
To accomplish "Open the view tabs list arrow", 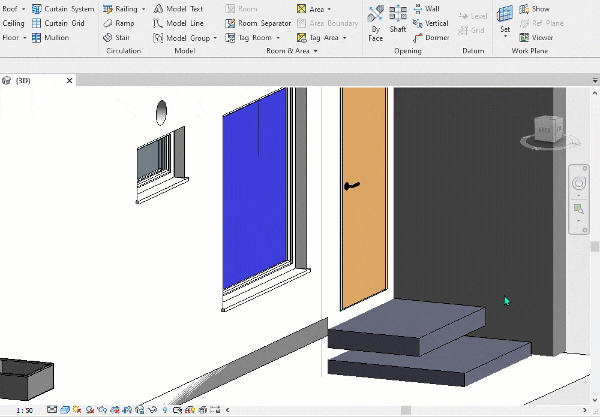I will 595,80.
